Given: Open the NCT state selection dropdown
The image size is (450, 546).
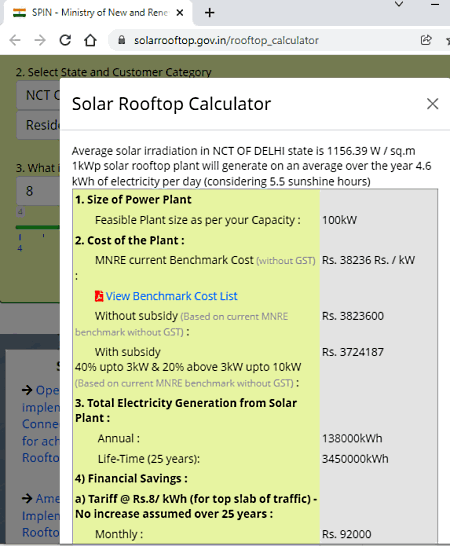Looking at the screenshot, I should [38, 95].
